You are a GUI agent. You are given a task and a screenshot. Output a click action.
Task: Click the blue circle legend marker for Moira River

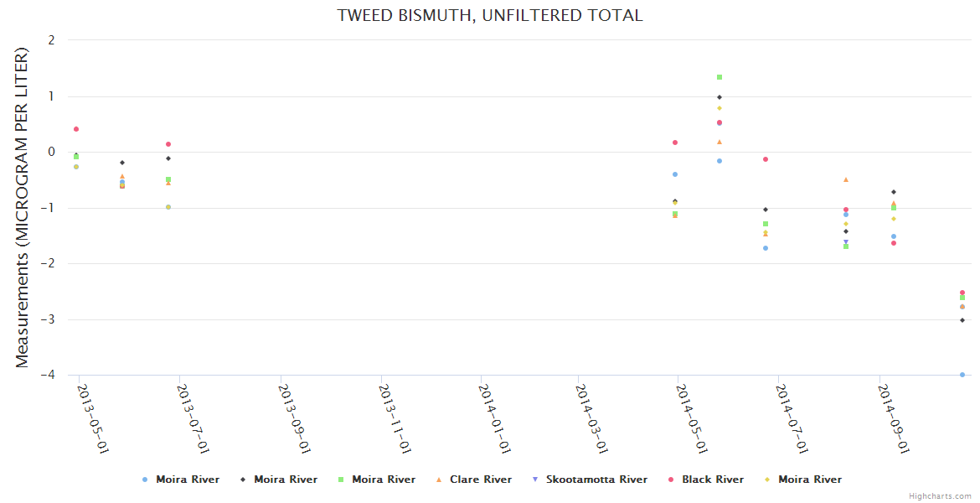(x=145, y=480)
